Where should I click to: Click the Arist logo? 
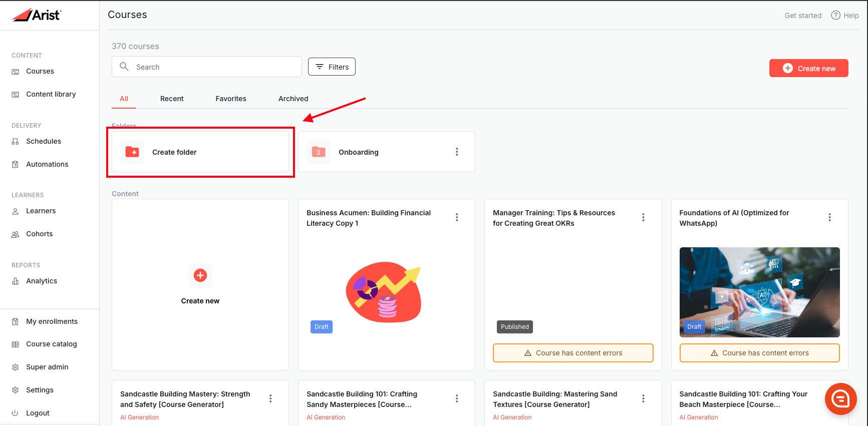coord(36,15)
